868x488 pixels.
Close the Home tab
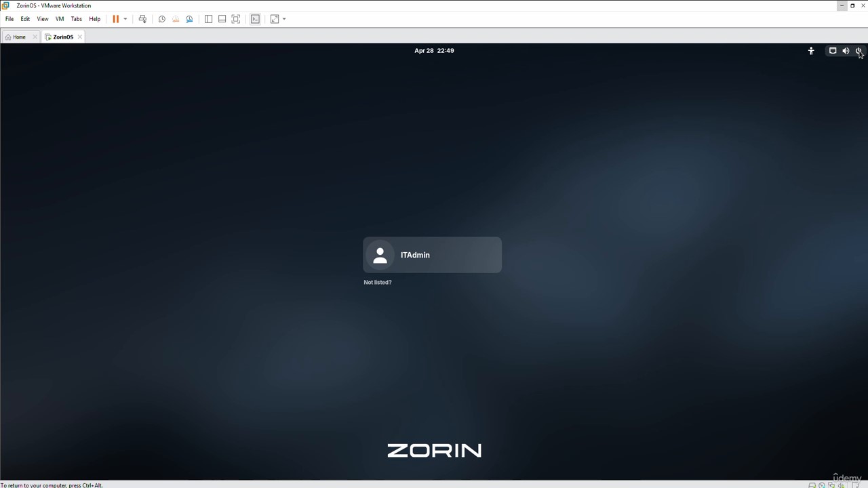(x=35, y=37)
